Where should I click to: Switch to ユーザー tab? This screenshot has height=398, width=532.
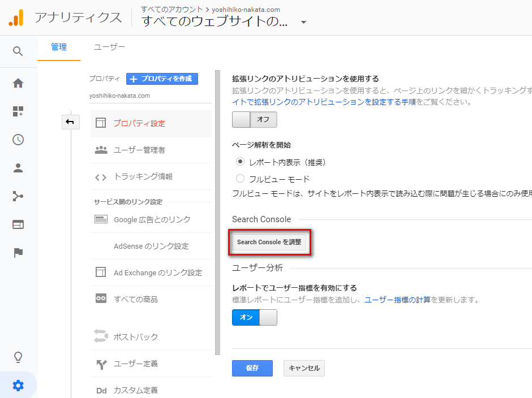point(109,47)
